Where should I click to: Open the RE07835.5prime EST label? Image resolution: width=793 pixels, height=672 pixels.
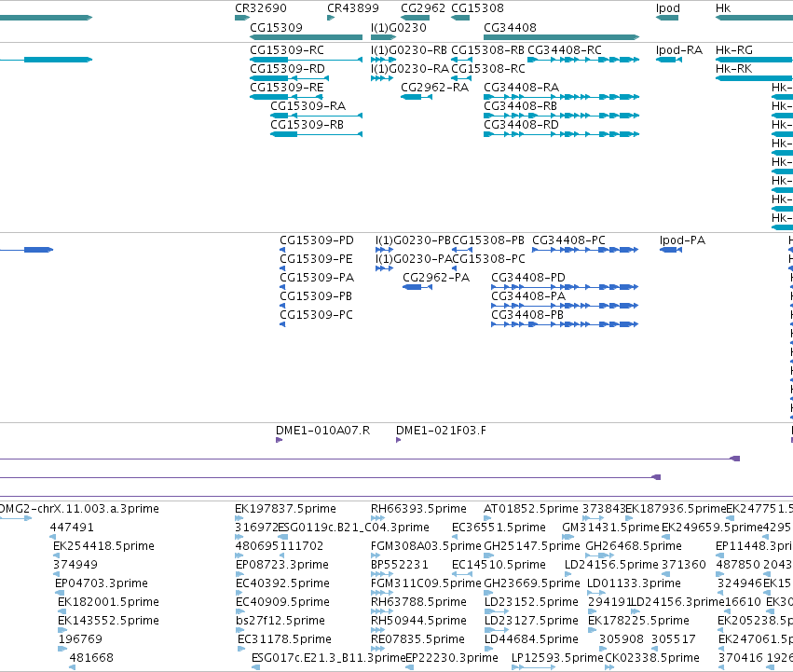tap(417, 639)
